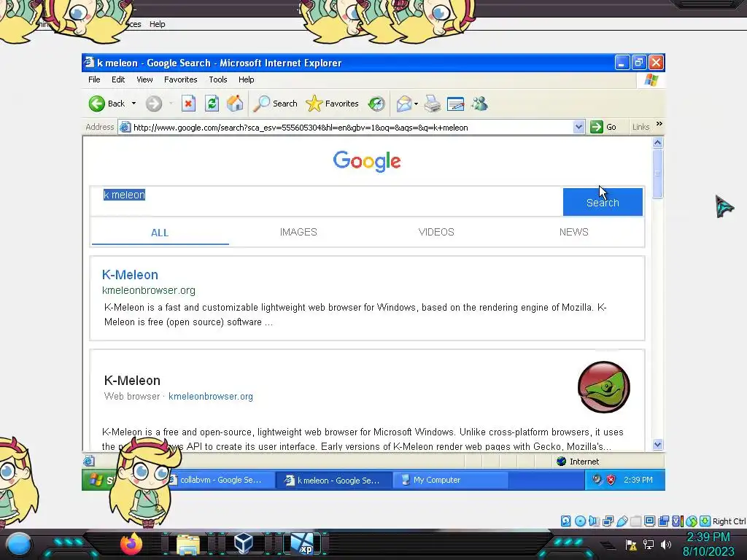Viewport: 747px width, 560px height.
Task: Click the vertical scrollbar thumb
Action: click(x=657, y=174)
